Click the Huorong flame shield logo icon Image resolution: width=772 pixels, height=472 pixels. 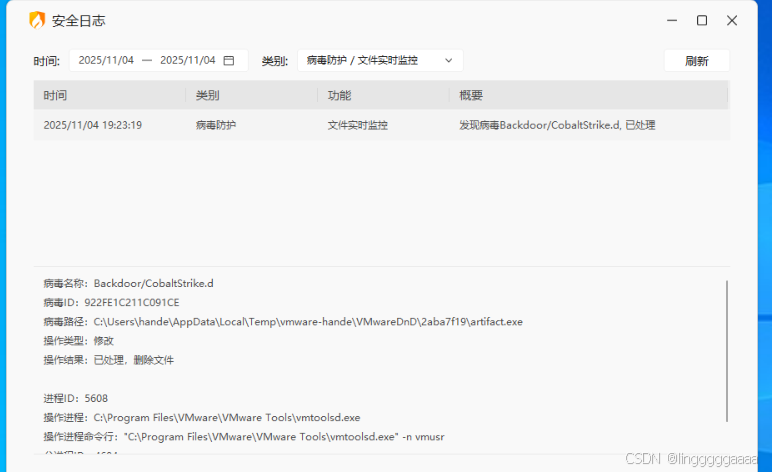(37, 20)
